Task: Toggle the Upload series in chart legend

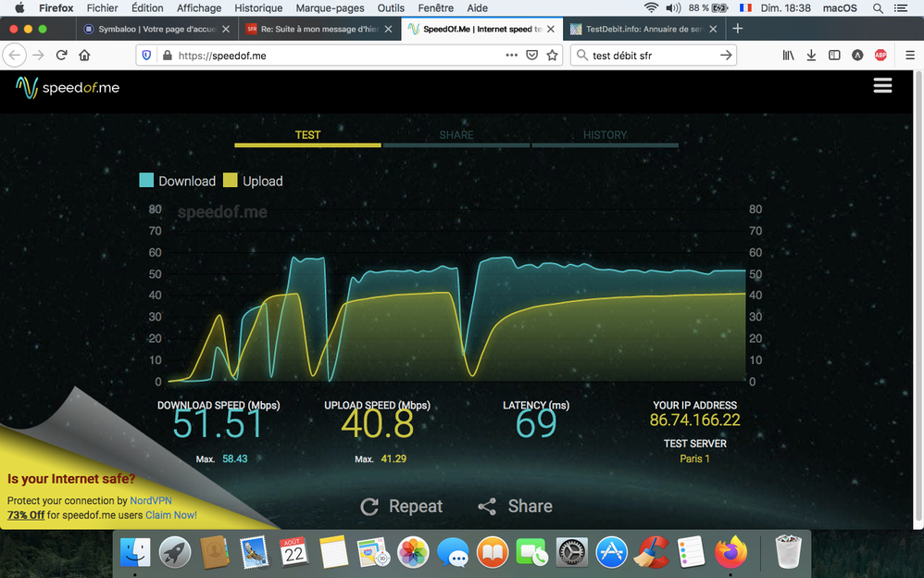Action: 253,182
